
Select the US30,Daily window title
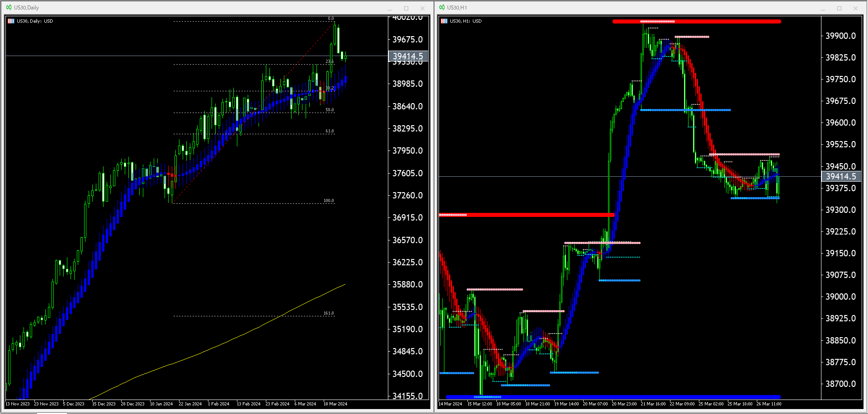[26, 8]
